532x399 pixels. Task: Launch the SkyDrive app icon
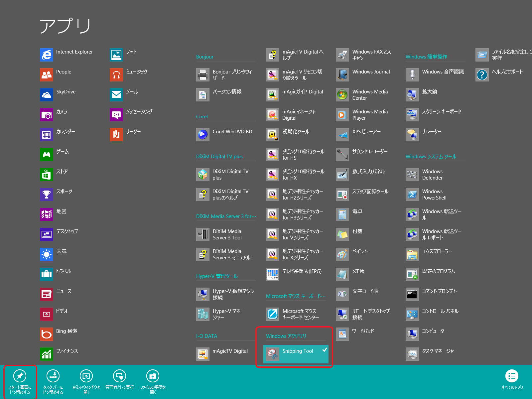(47, 95)
